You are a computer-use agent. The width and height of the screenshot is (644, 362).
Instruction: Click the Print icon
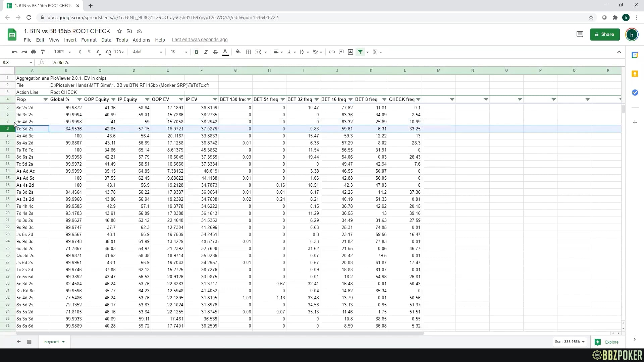click(x=34, y=52)
